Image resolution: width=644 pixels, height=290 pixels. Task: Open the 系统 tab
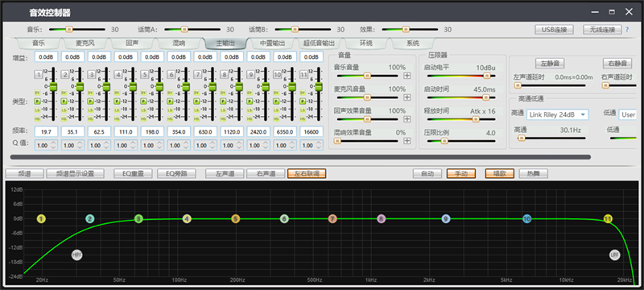[413, 43]
